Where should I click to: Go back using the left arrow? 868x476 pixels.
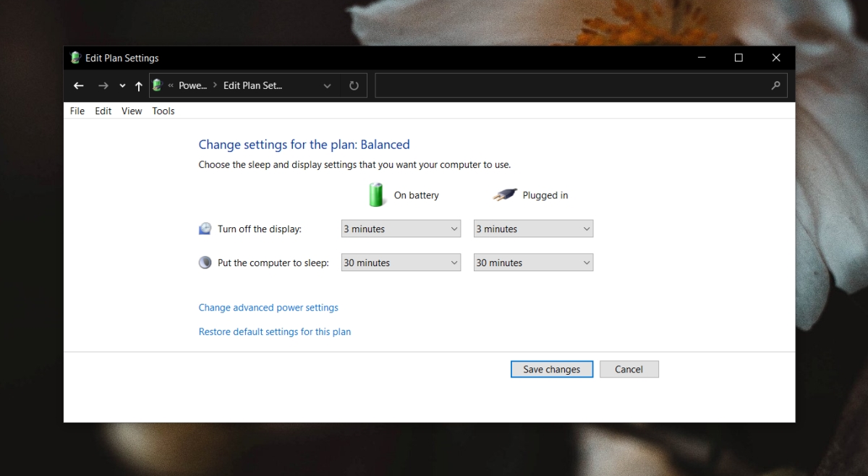79,85
